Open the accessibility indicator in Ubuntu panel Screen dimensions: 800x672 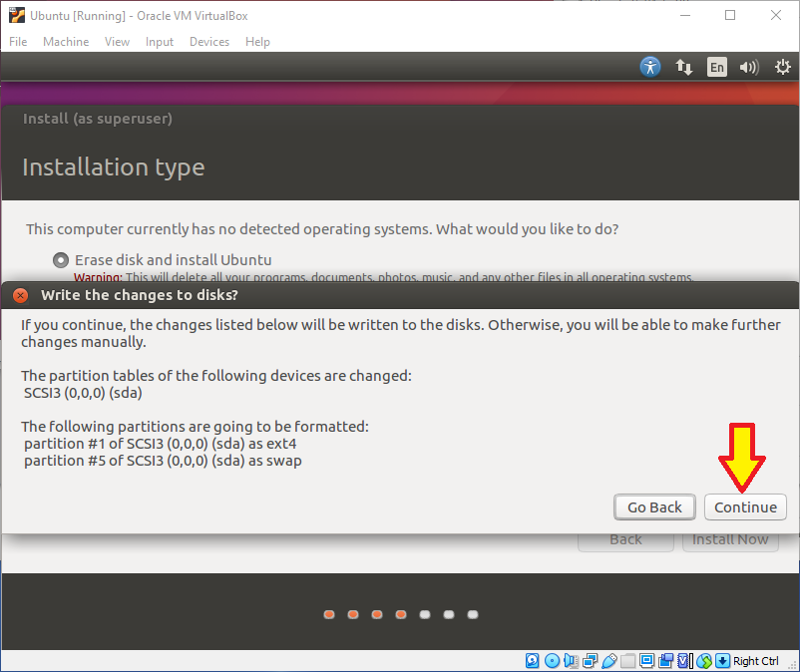[650, 67]
